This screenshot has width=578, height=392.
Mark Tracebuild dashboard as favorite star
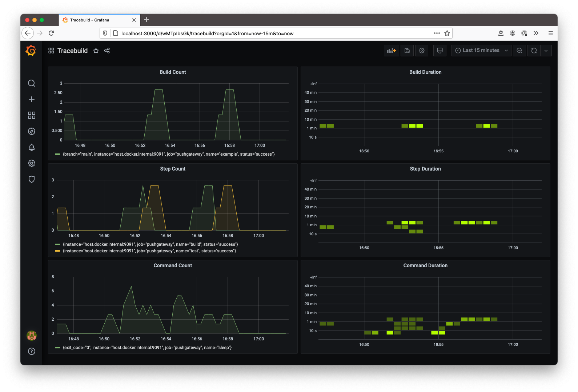96,51
